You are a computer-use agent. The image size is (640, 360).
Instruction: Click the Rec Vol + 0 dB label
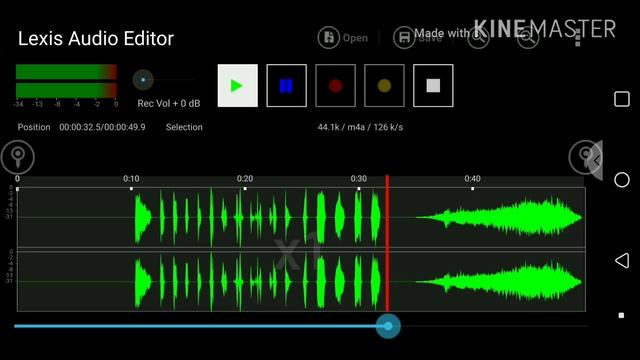point(169,103)
